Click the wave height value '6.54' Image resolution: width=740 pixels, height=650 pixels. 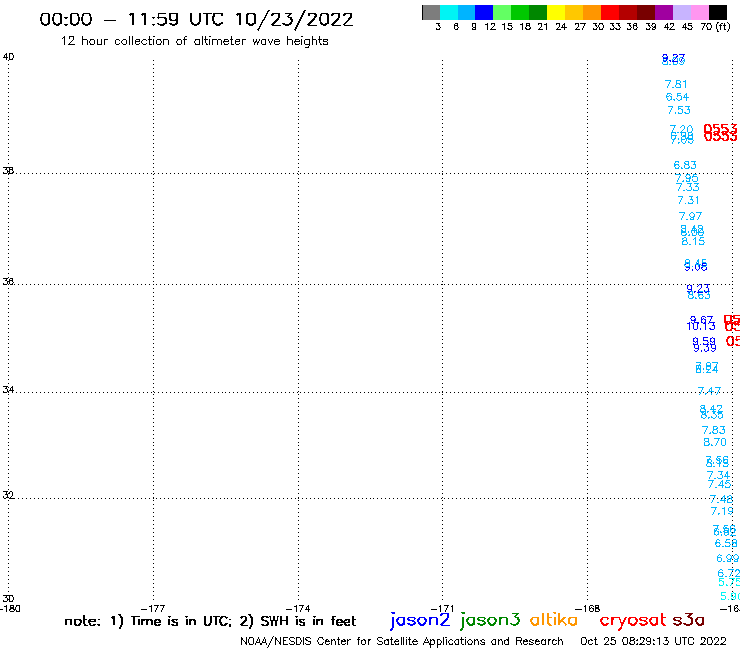(x=677, y=97)
